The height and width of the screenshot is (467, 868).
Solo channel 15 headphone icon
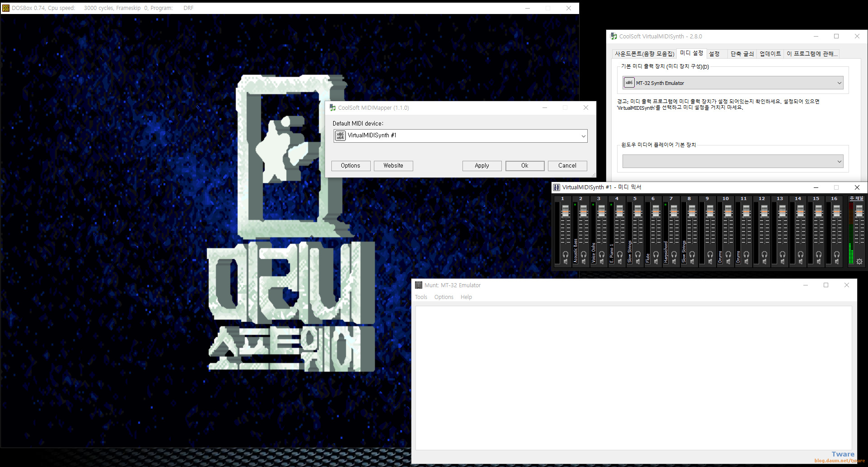819,254
